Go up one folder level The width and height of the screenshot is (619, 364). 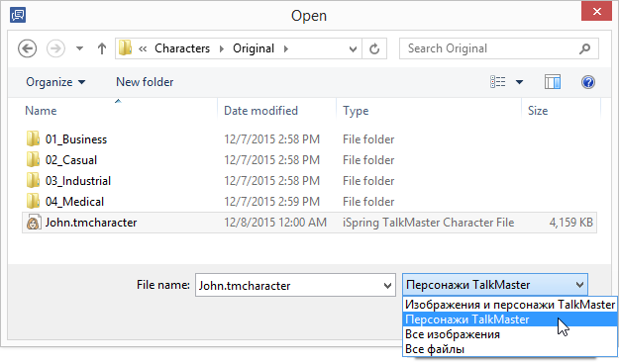pyautogui.click(x=102, y=48)
